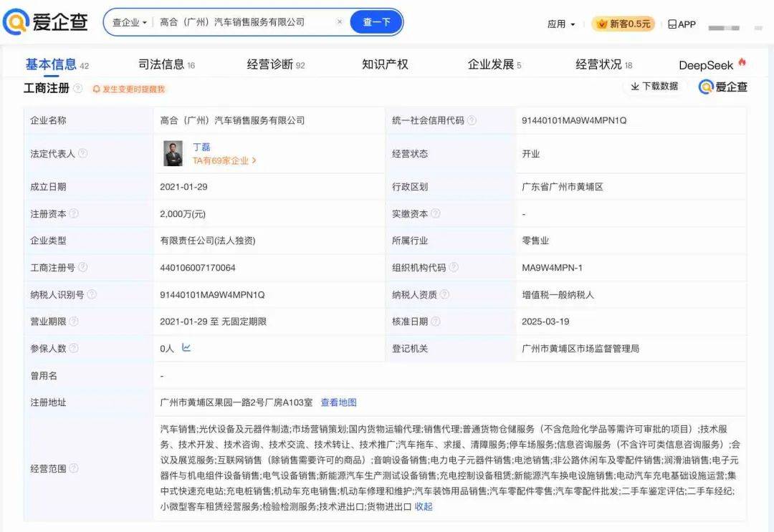The width and height of the screenshot is (774, 532).
Task: Click 查看地图 next to the registered address
Action: click(x=338, y=402)
